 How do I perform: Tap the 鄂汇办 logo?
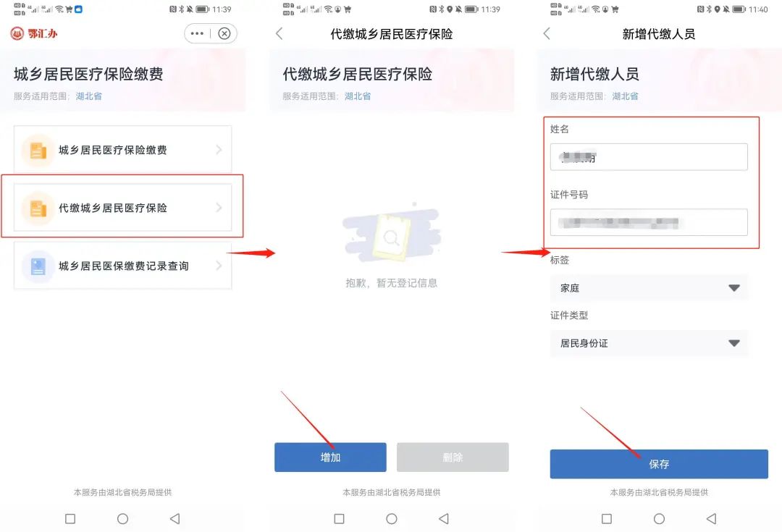(34, 33)
